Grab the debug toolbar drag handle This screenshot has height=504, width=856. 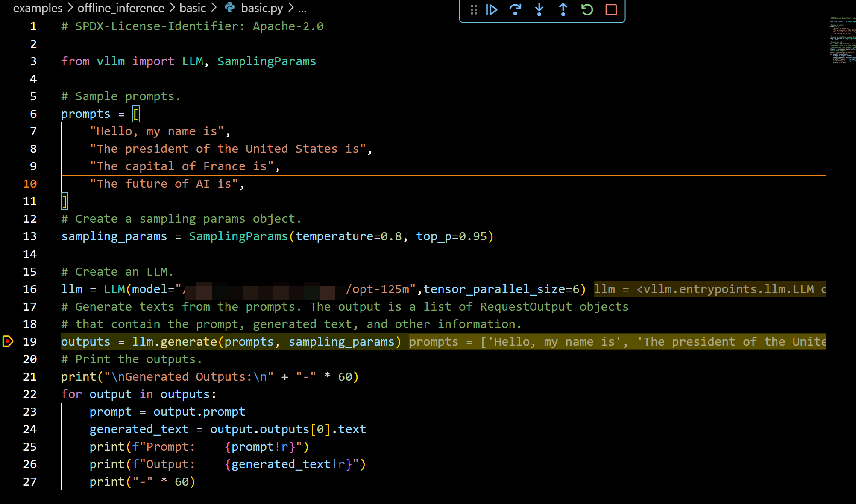pyautogui.click(x=473, y=9)
